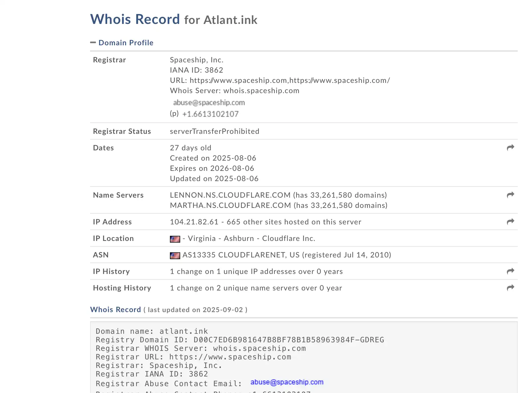This screenshot has width=532, height=393.
Task: Click the registrar phone number +1.6613102107
Action: click(x=210, y=114)
